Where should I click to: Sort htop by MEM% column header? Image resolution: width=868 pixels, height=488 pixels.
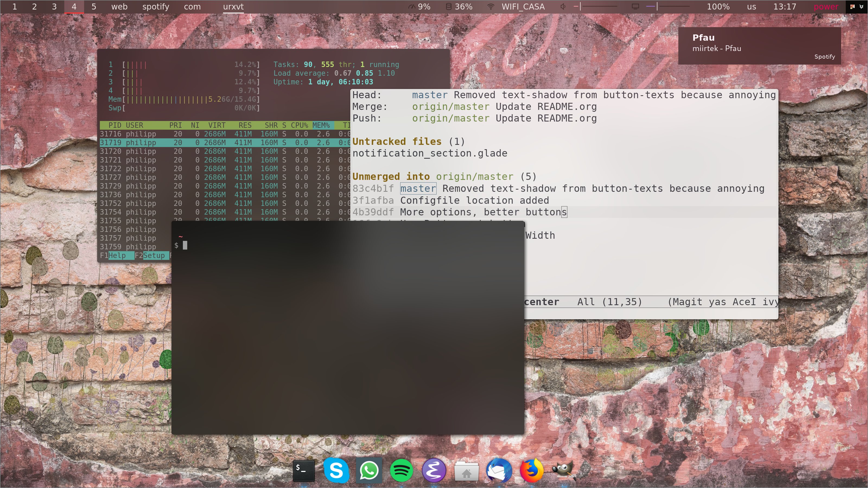tap(321, 125)
